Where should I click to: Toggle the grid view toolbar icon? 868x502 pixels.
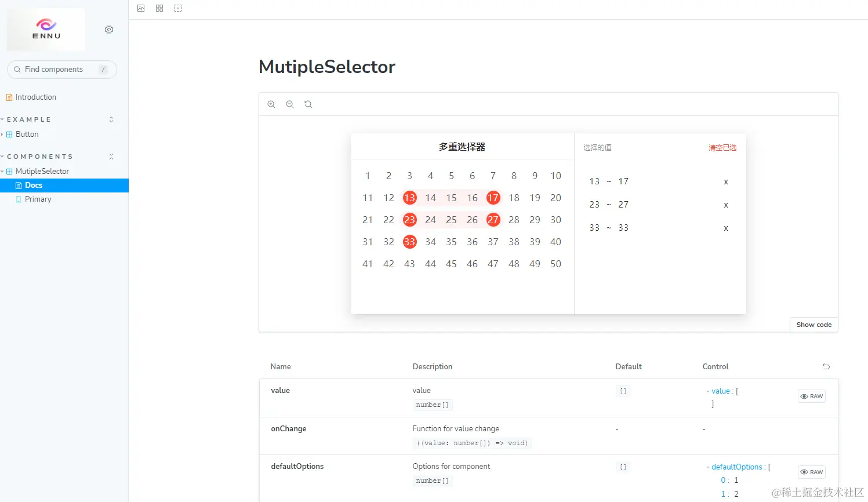point(159,8)
